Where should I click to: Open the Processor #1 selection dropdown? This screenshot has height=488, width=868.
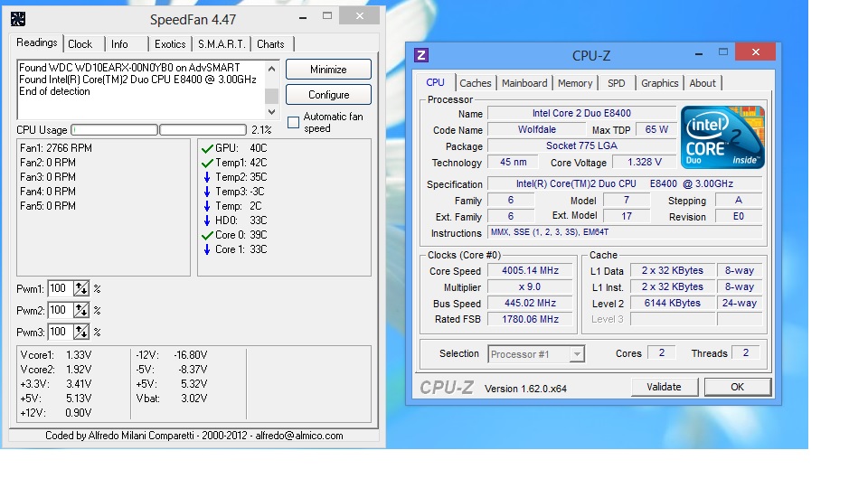click(x=577, y=354)
